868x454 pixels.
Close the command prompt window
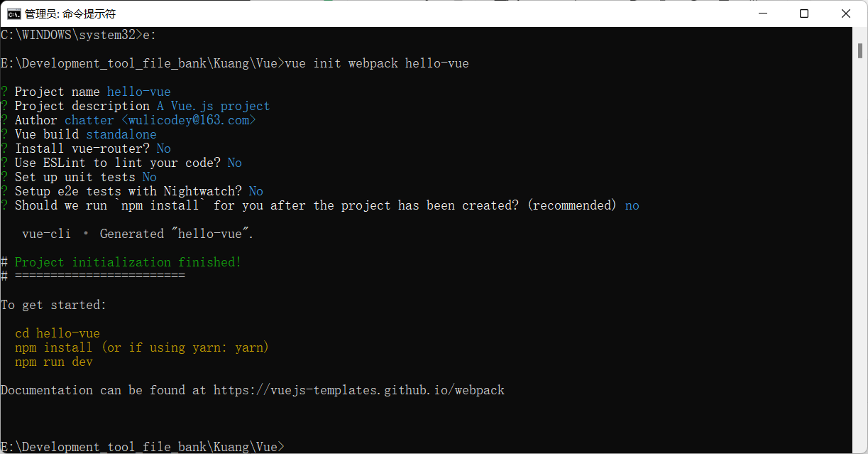click(x=845, y=13)
